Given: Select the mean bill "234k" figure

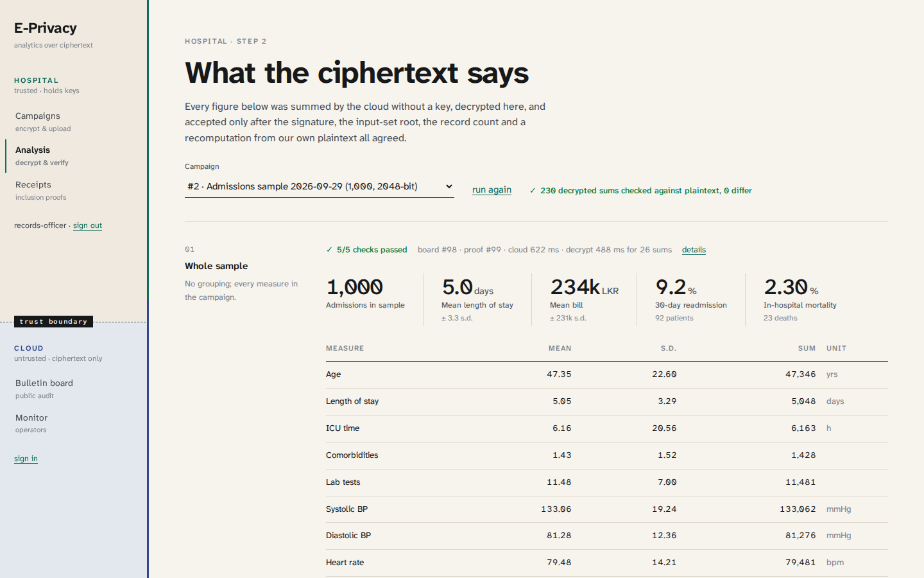Looking at the screenshot, I should coord(575,287).
